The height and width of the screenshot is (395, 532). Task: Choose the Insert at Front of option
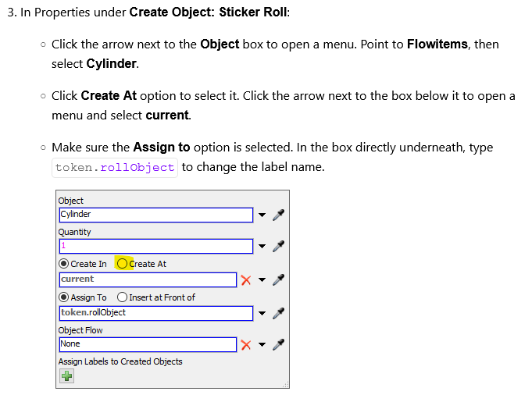click(122, 297)
